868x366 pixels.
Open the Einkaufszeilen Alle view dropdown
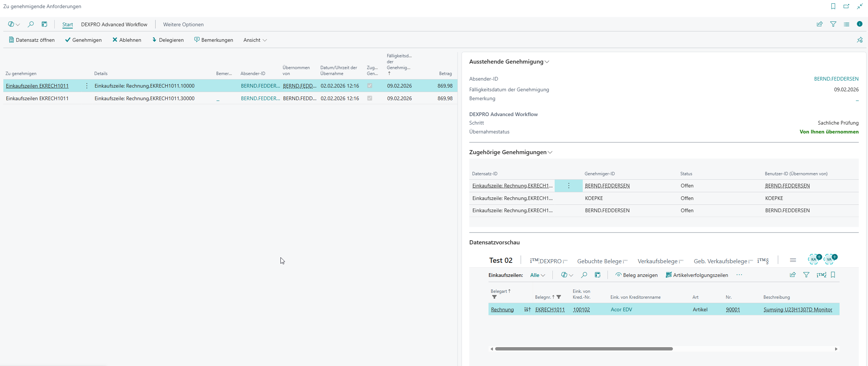[x=538, y=275]
